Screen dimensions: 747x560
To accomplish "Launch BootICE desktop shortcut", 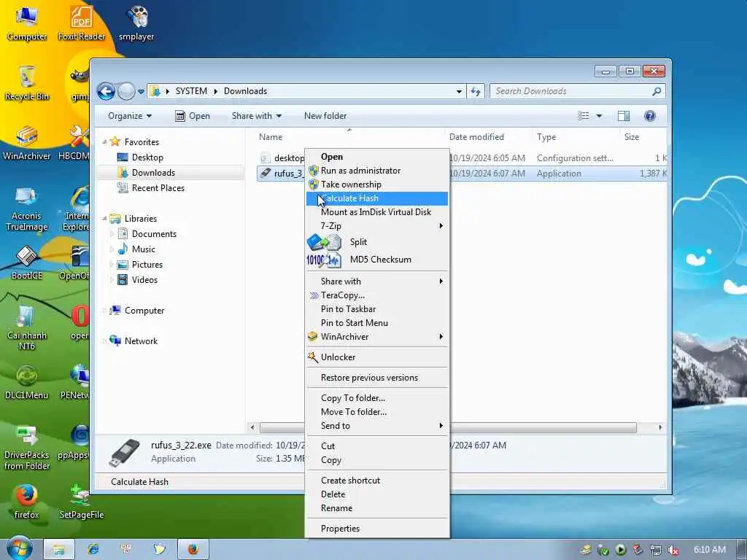I will (27, 262).
